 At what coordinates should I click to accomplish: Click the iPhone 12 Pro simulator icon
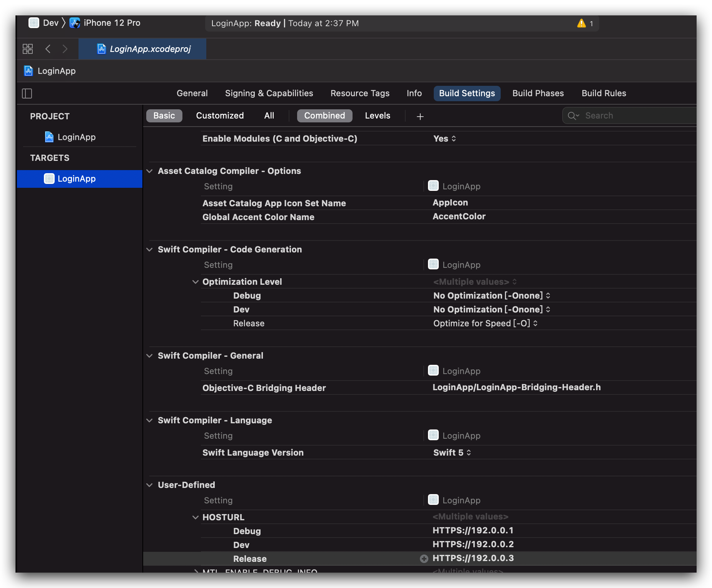(75, 23)
